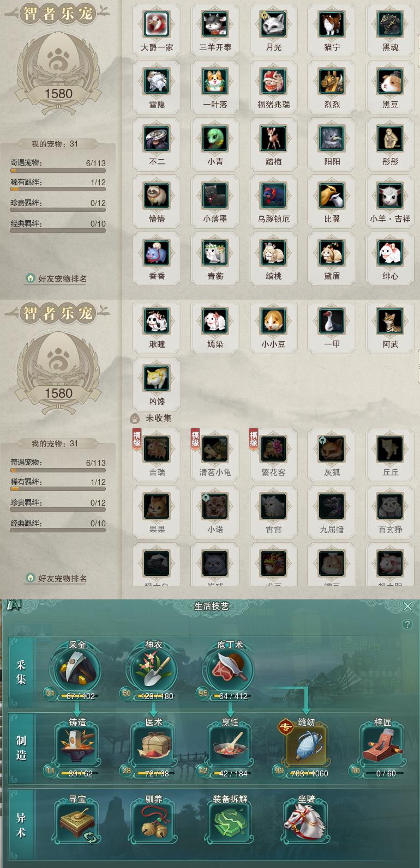Open the 铸造 forging craft icon

click(77, 746)
